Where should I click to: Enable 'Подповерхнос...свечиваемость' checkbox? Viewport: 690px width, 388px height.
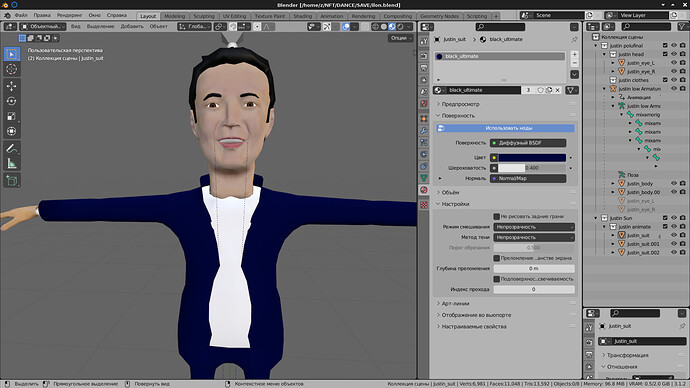click(x=496, y=279)
